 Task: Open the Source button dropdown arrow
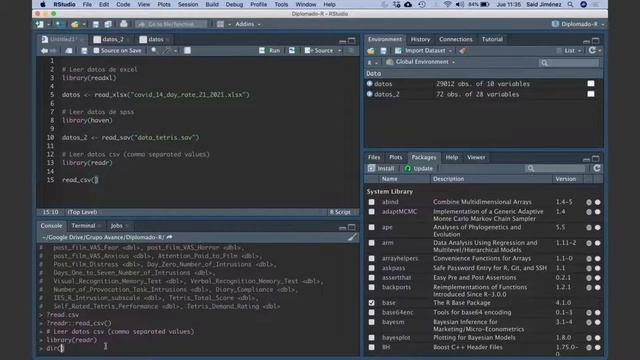pos(340,51)
